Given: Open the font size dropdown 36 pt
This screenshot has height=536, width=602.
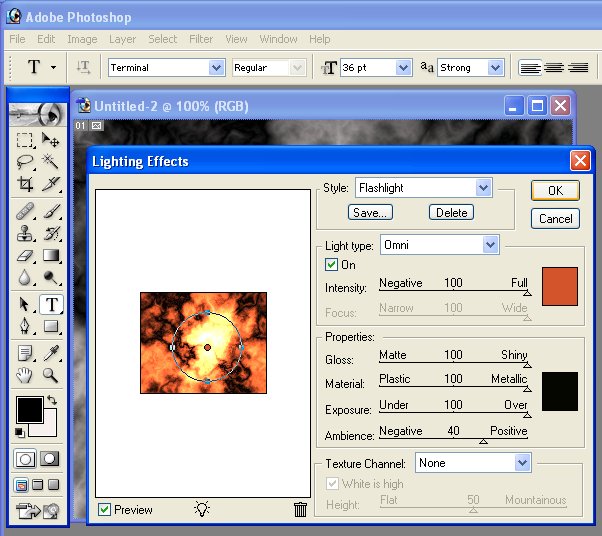Looking at the screenshot, I should pos(376,68).
